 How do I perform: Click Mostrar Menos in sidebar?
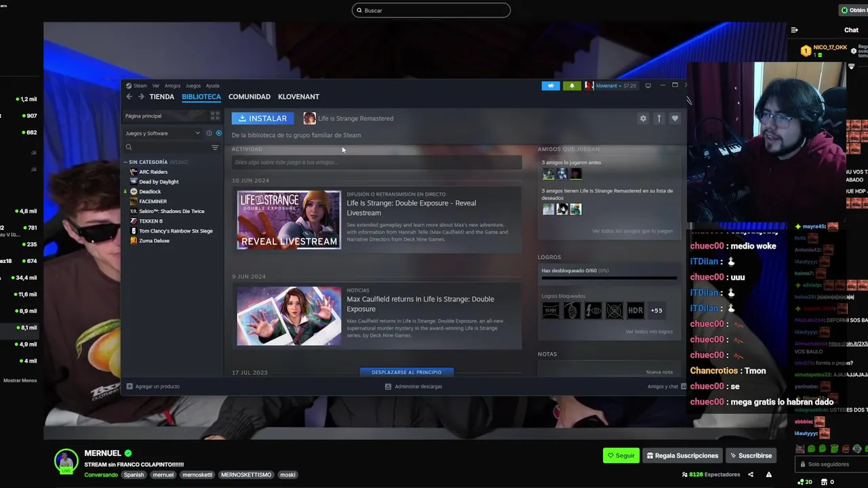(x=20, y=380)
